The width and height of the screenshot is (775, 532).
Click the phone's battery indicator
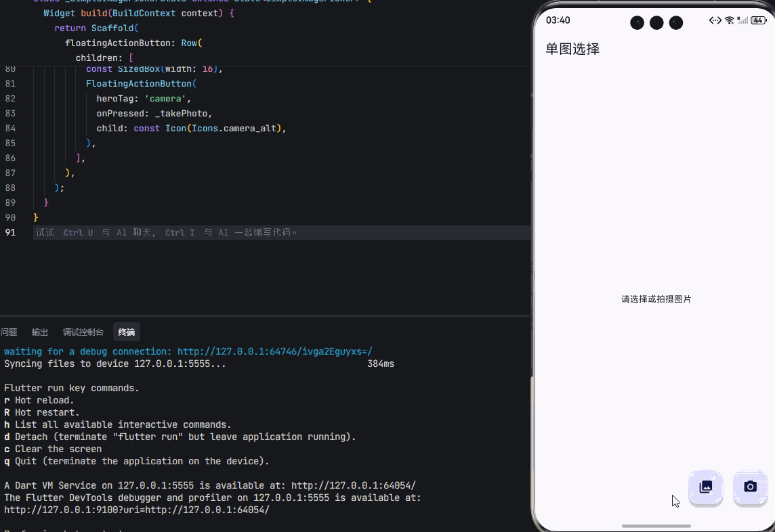[x=758, y=20]
